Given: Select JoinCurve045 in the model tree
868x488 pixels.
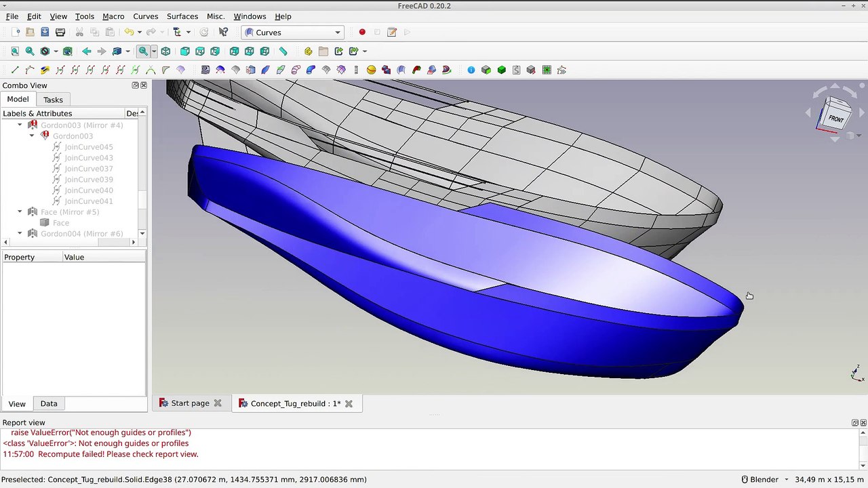Looking at the screenshot, I should tap(89, 146).
